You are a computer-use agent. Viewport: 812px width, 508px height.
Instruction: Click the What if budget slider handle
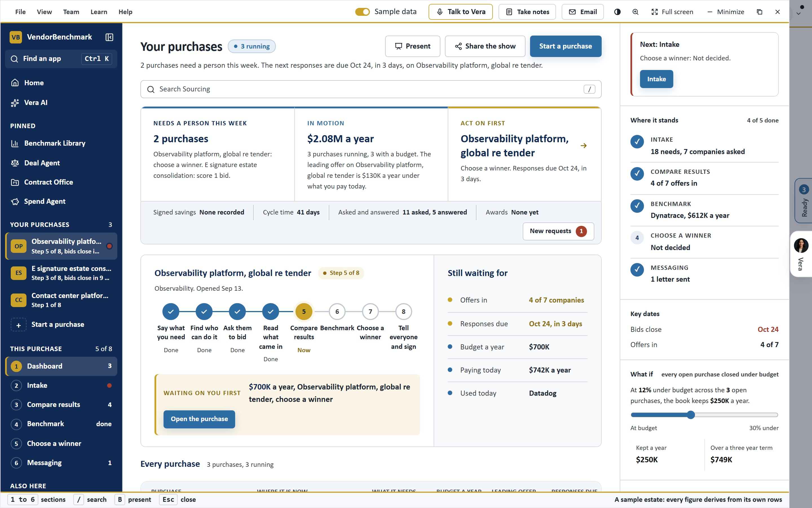690,415
